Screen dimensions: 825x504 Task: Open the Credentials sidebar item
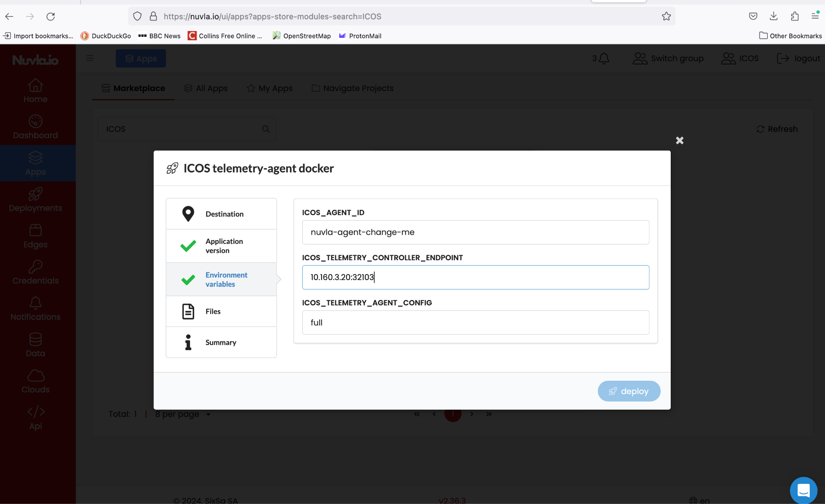pyautogui.click(x=35, y=272)
